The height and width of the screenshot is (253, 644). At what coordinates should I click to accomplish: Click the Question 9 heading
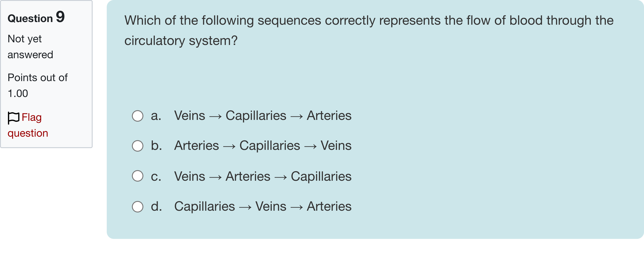[x=36, y=17]
